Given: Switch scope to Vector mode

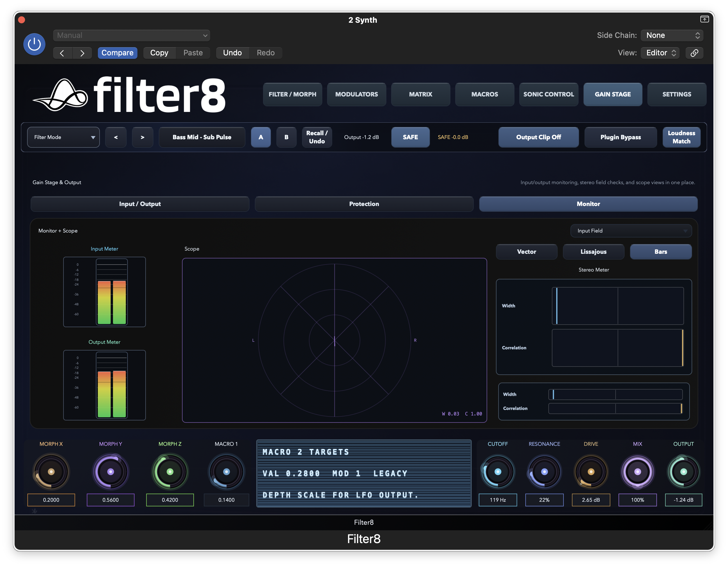Looking at the screenshot, I should point(526,252).
